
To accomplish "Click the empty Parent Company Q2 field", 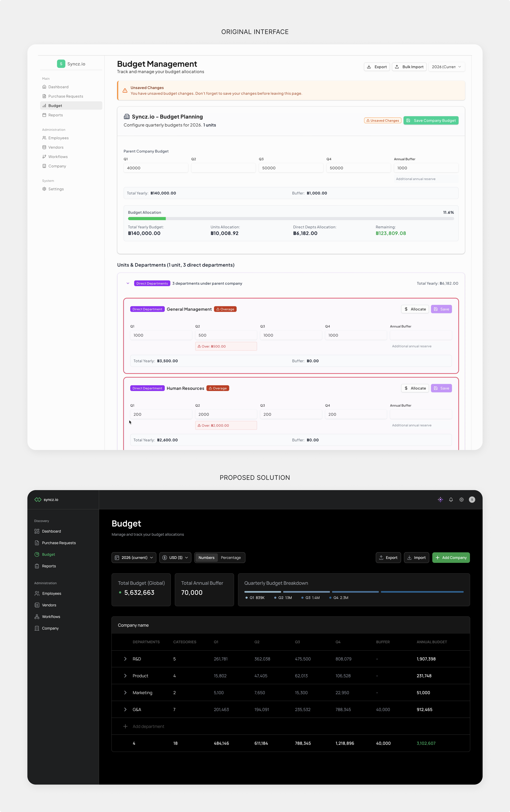I will click(223, 168).
